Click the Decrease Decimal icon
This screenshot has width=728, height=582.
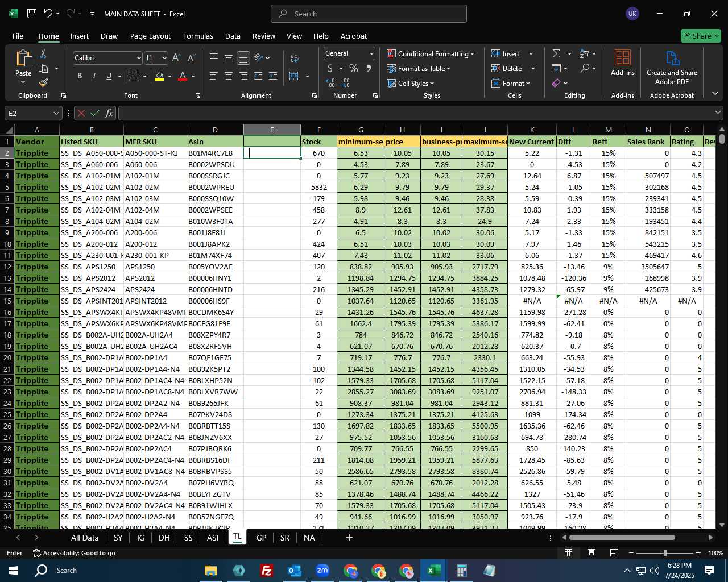[x=346, y=83]
